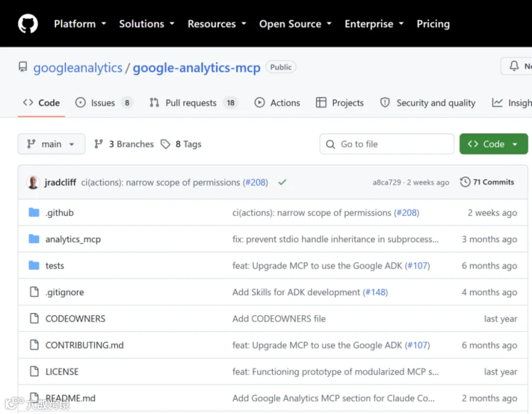Click the .gitignore file icon
This screenshot has height=414, width=532.
click(34, 292)
